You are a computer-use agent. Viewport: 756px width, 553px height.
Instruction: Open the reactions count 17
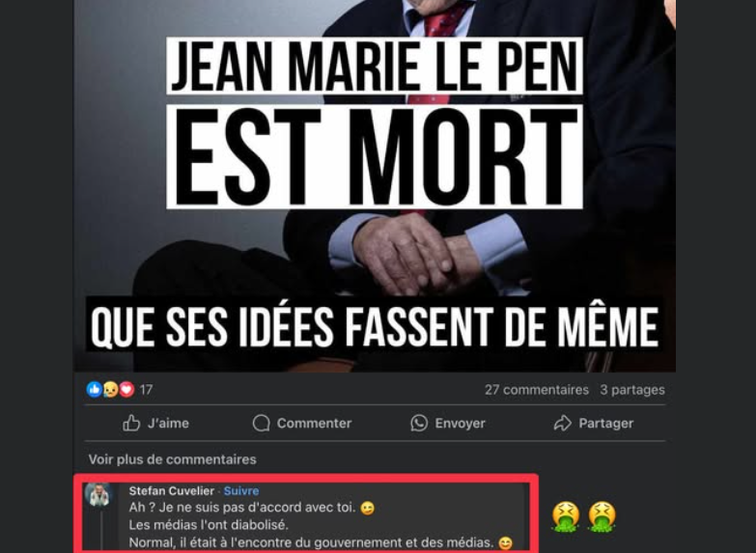point(146,390)
